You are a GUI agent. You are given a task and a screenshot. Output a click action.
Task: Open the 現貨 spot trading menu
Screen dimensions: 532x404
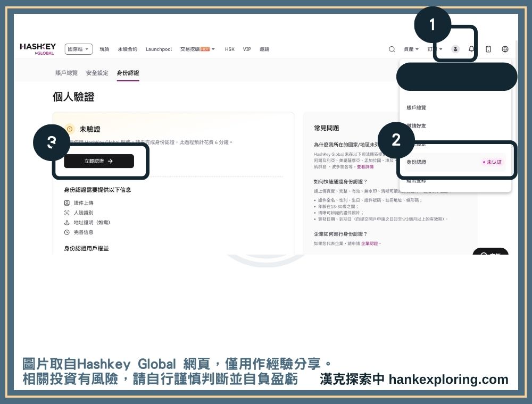(x=104, y=49)
